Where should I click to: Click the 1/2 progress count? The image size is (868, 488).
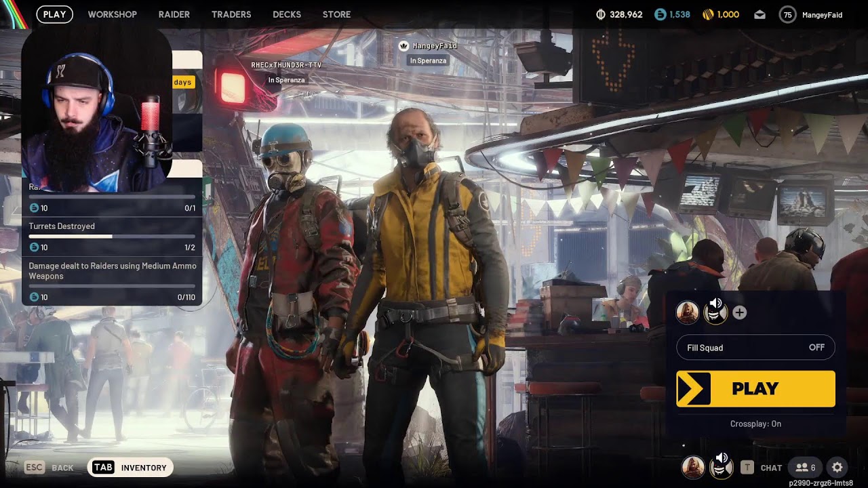(x=190, y=247)
